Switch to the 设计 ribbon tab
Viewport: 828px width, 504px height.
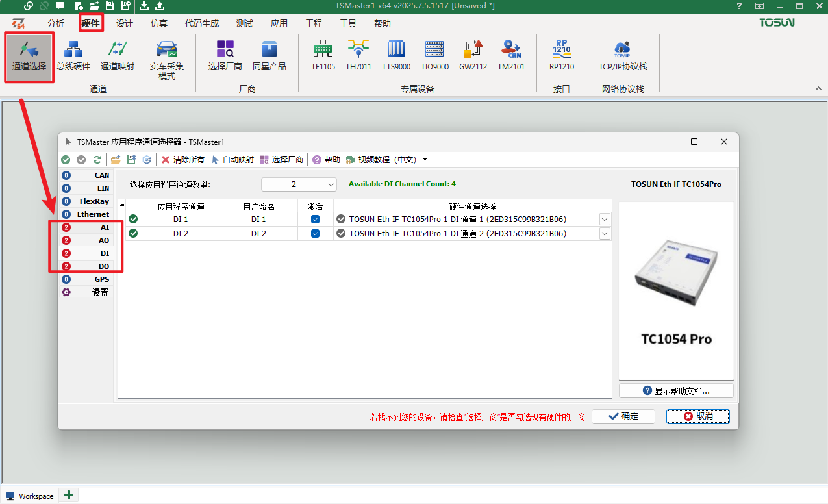[125, 23]
